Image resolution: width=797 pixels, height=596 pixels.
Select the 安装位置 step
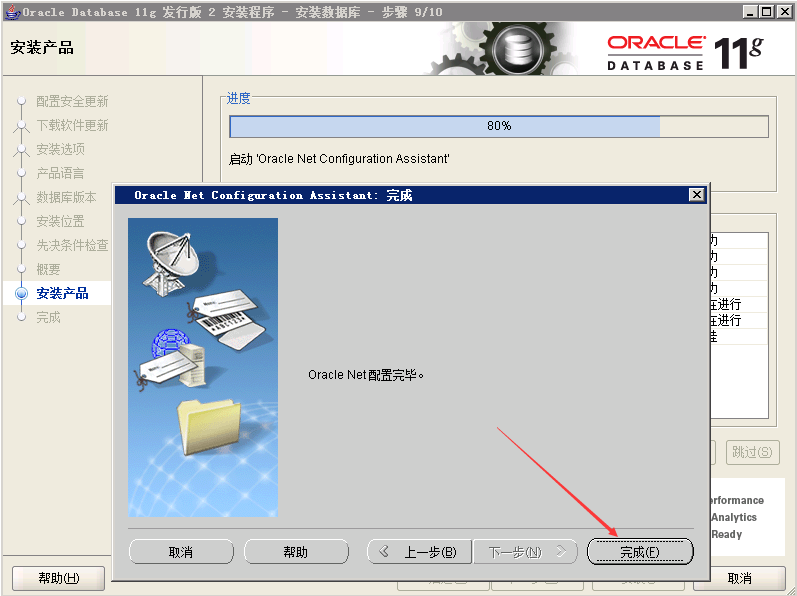pos(60,221)
